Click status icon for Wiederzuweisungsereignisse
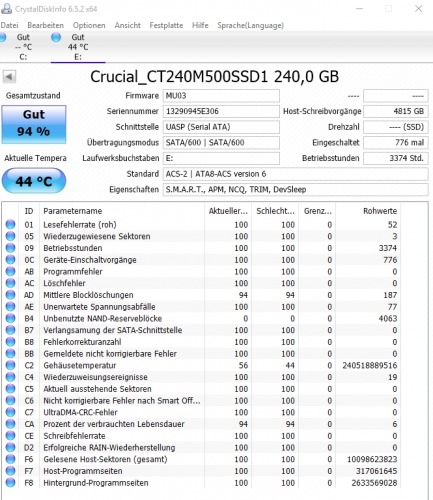Image resolution: width=433 pixels, height=500 pixels. pos(11,377)
